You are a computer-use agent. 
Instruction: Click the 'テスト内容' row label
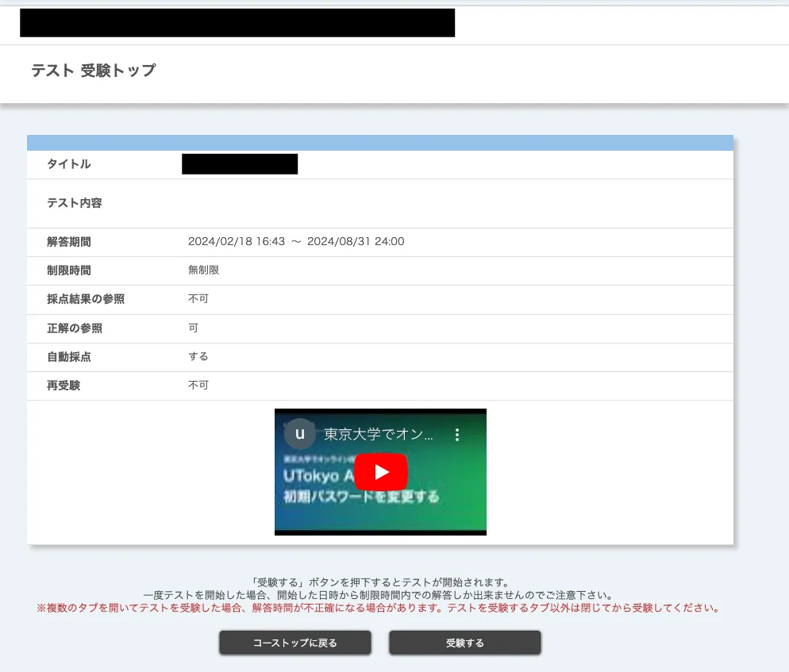(75, 203)
